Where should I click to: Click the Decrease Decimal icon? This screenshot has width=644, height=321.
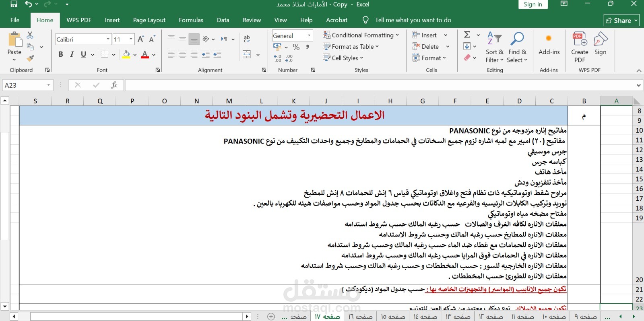pyautogui.click(x=289, y=59)
